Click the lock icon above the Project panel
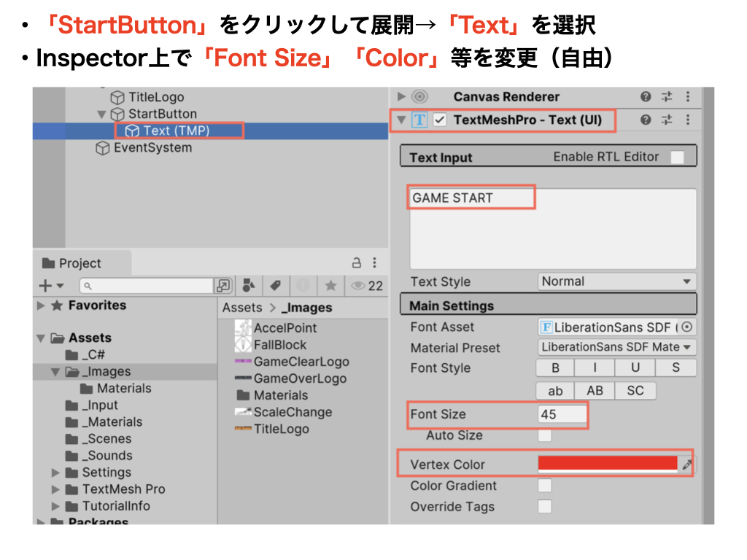The height and width of the screenshot is (560, 747). (x=358, y=262)
